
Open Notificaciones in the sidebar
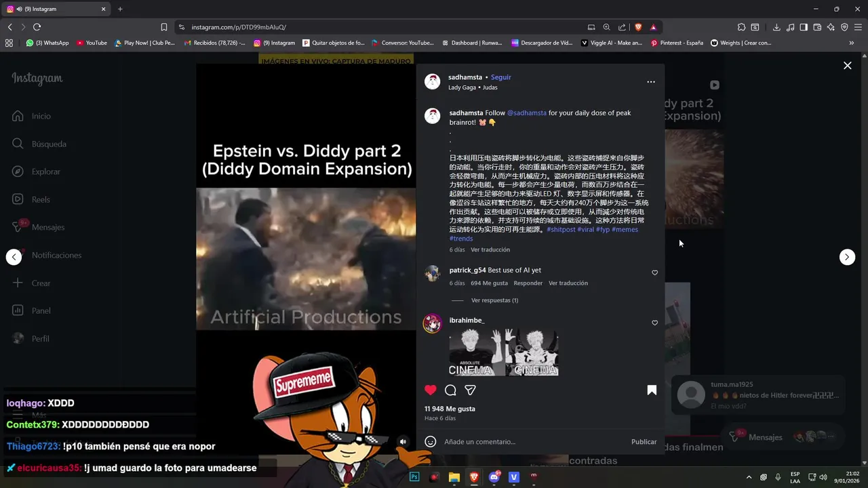47,255
